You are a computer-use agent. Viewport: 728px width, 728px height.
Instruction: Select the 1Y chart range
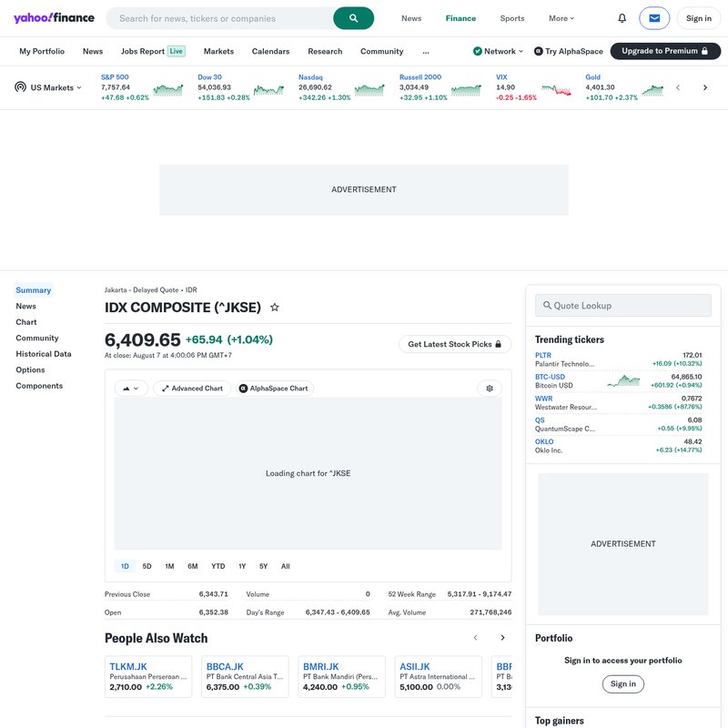pyautogui.click(x=242, y=566)
